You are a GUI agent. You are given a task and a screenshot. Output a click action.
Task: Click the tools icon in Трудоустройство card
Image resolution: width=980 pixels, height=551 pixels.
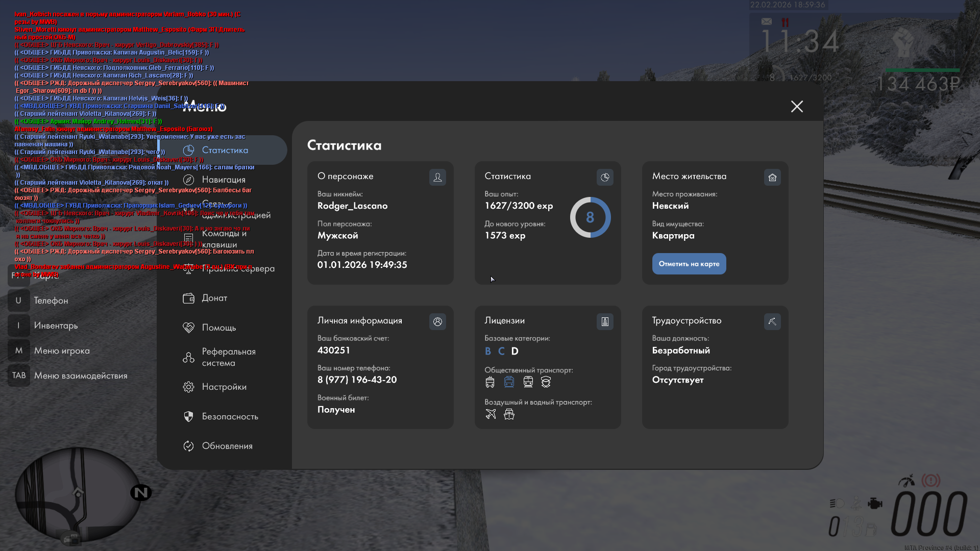772,322
